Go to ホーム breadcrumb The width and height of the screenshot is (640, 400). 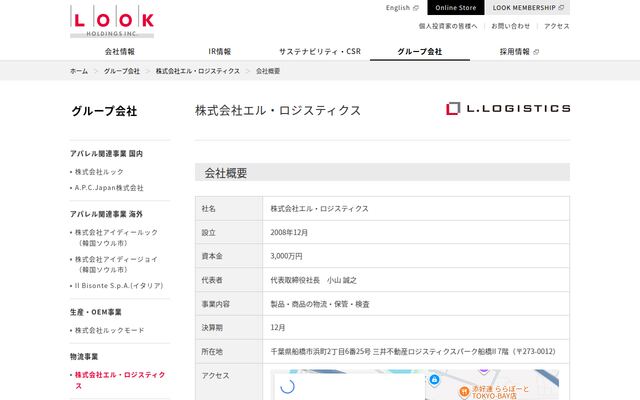pyautogui.click(x=79, y=71)
